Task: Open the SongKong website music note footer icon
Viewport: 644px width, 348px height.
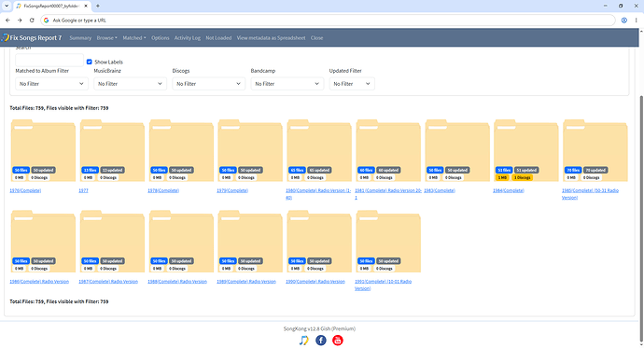Action: [x=303, y=341]
